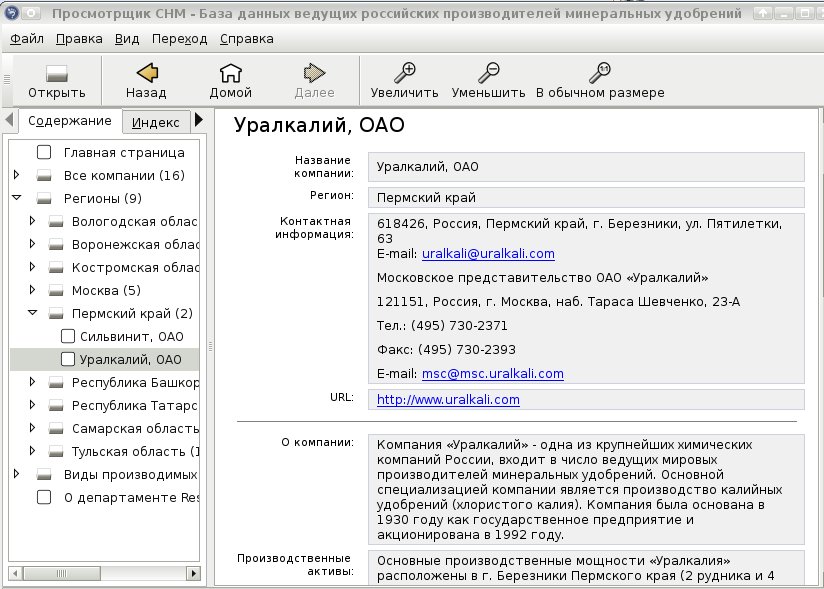This screenshot has height=589, width=824.
Task: Click the tab strip left scroll arrow
Action: (9, 120)
